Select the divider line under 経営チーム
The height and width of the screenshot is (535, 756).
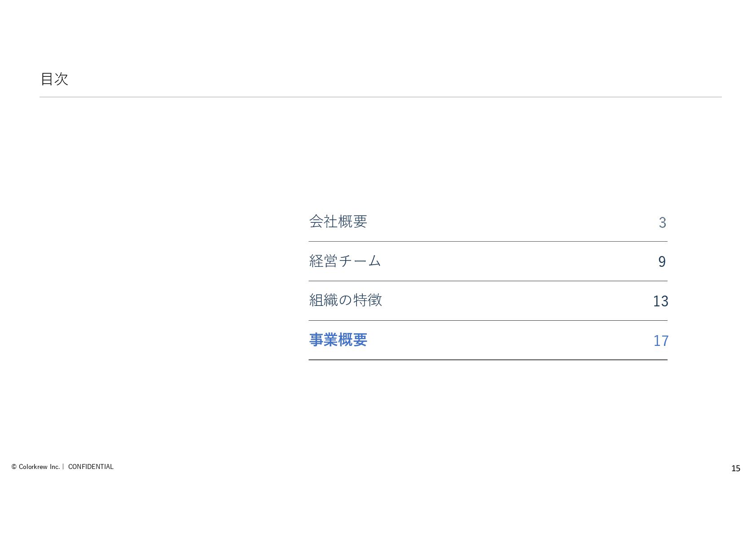(488, 281)
